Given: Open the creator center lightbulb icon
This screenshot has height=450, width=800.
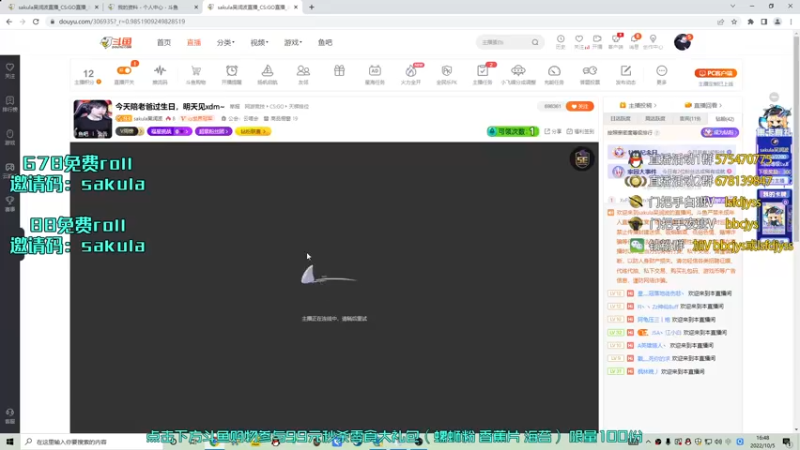Looking at the screenshot, I should (x=653, y=39).
